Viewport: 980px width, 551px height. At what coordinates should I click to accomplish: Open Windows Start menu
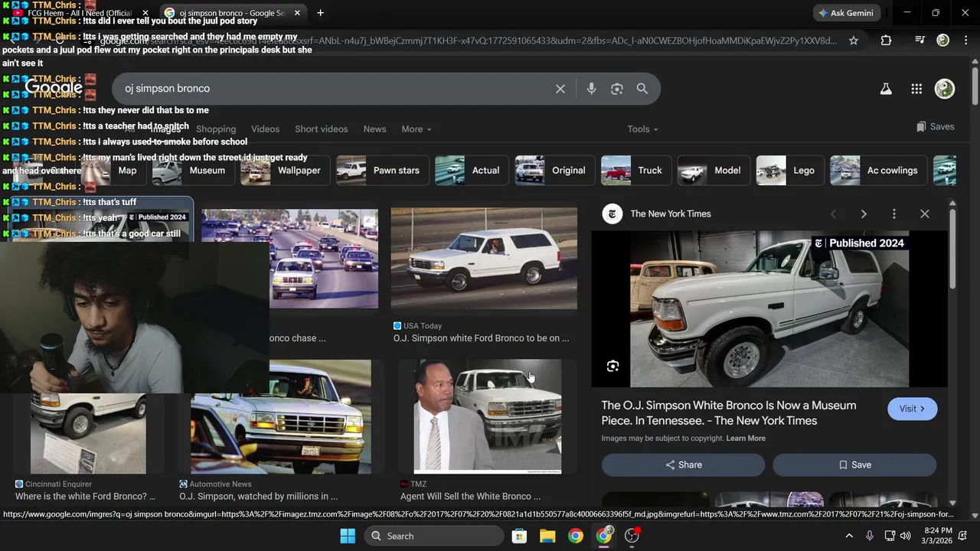(348, 536)
